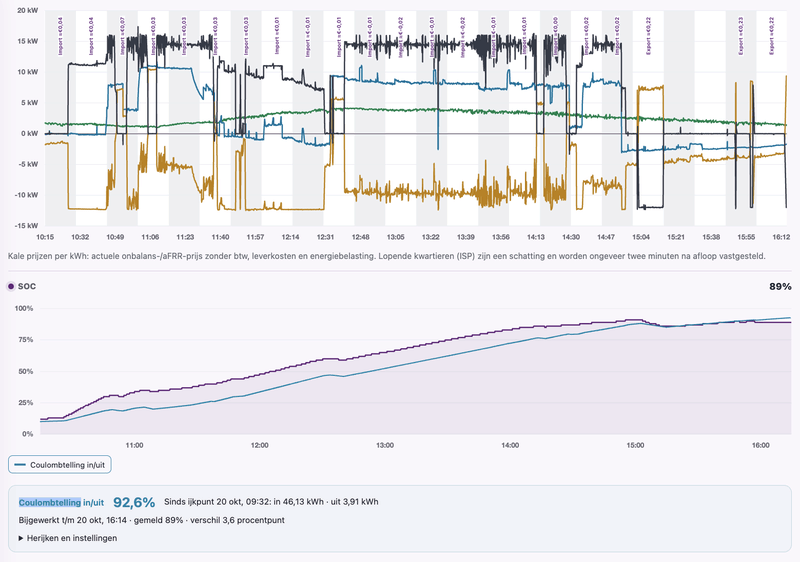The image size is (800, 562).
Task: Click the 25% SOC axis label
Action: [26, 403]
